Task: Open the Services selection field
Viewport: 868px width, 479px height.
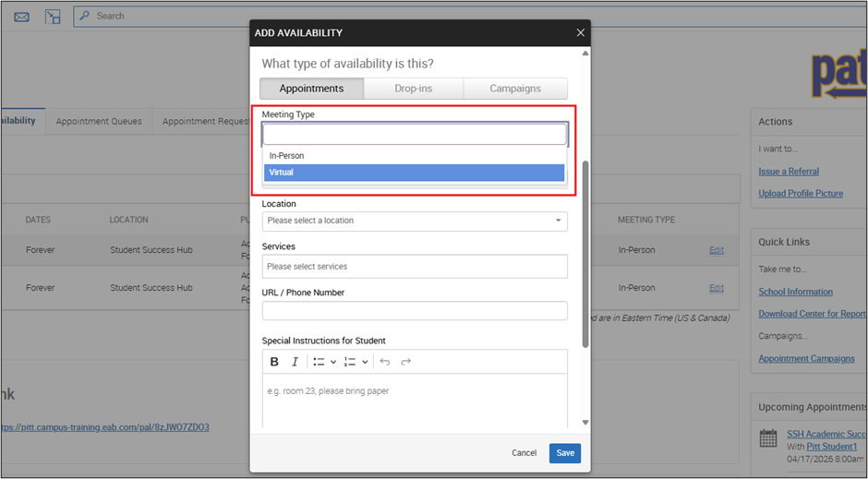Action: [415, 267]
